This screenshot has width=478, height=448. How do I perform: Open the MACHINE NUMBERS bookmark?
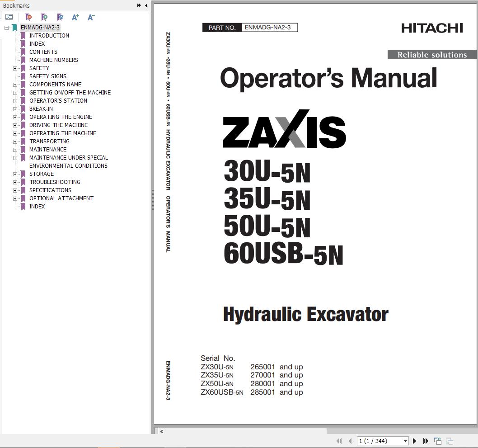[54, 60]
